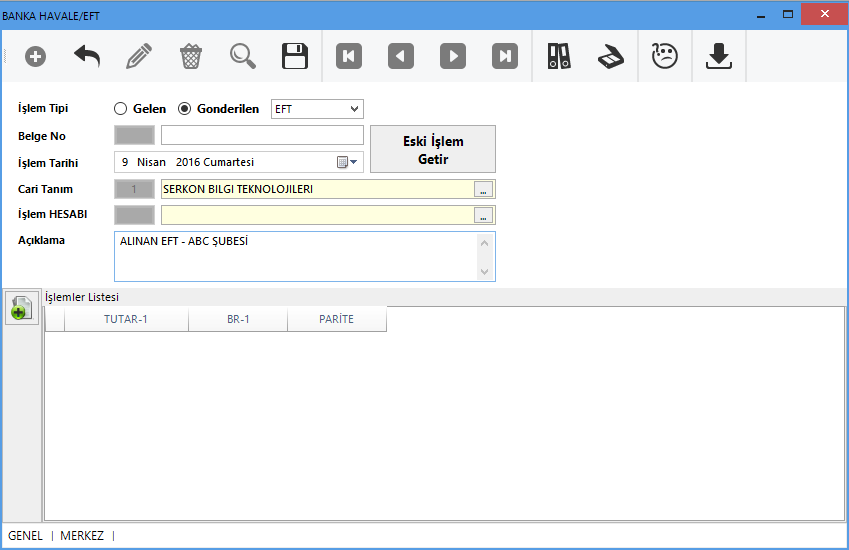Open the EFT transaction type dropdown

317,109
